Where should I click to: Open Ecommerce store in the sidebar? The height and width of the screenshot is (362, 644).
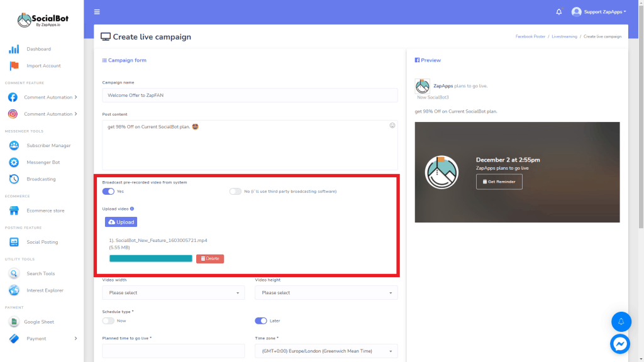point(45,211)
